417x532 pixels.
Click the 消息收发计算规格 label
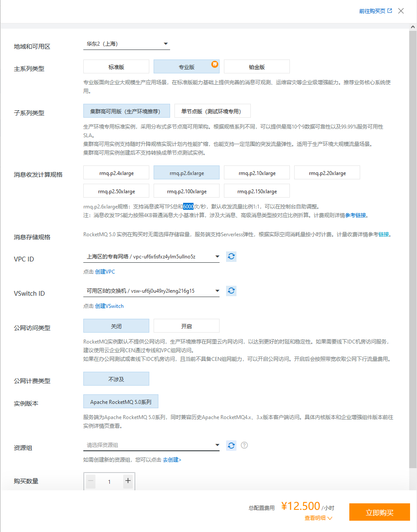point(38,175)
